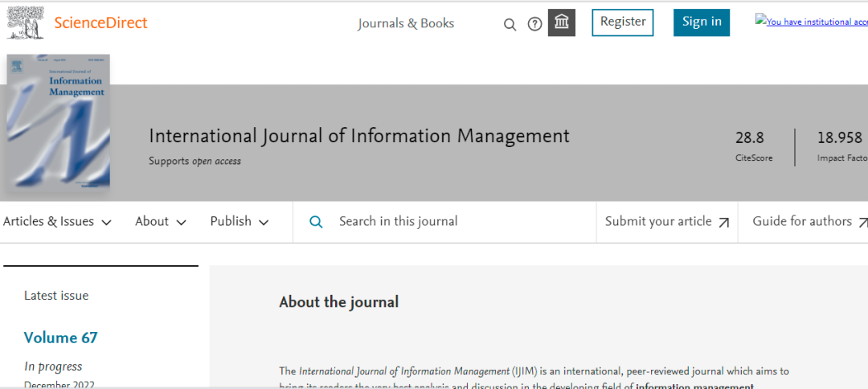
Task: Click the institutional access image icon
Action: pyautogui.click(x=761, y=21)
